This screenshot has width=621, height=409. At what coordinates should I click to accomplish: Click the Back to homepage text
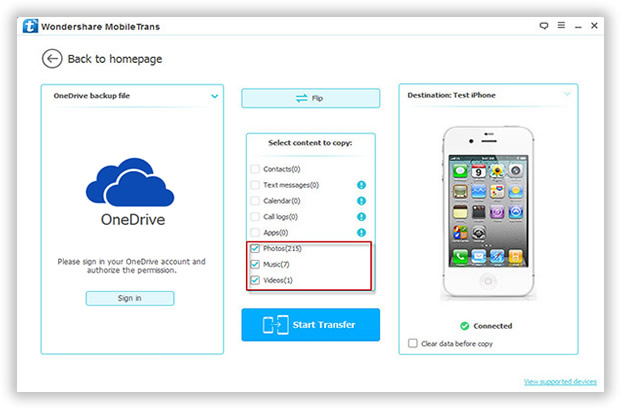click(115, 59)
